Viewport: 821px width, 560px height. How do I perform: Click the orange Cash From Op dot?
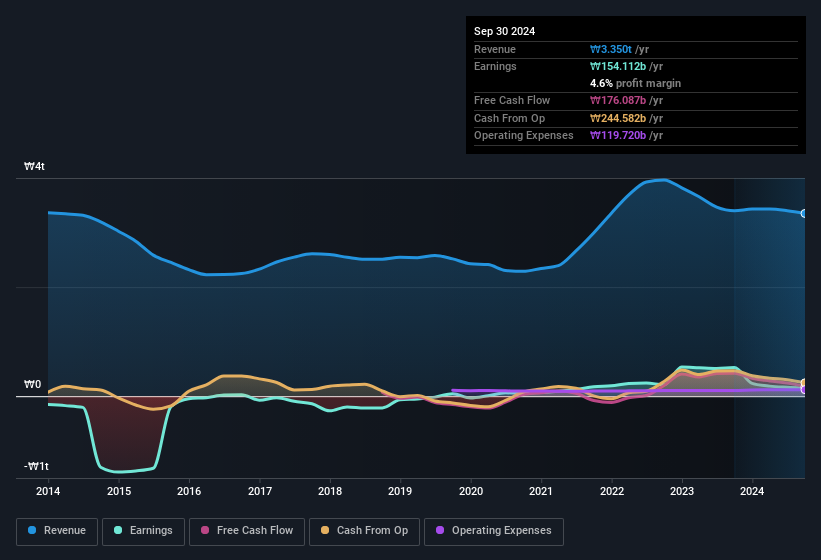pyautogui.click(x=326, y=531)
